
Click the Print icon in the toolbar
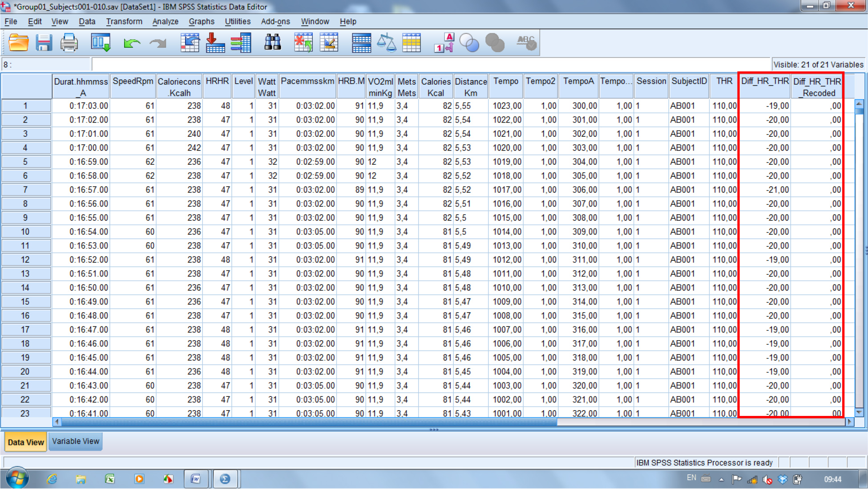click(x=69, y=43)
